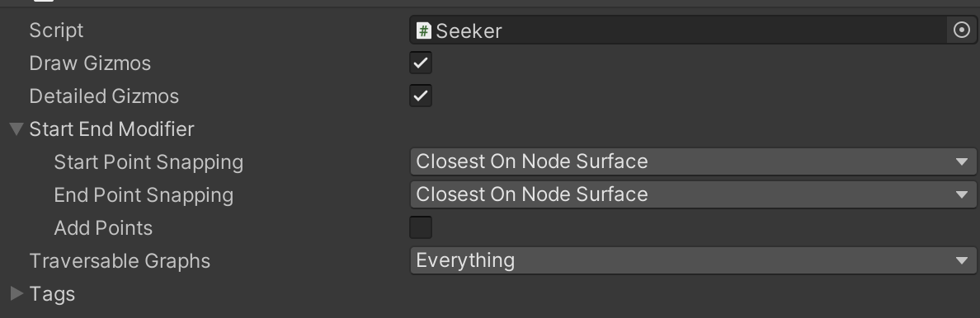Enable the Add Points checkbox
980x318 pixels.
click(x=421, y=227)
